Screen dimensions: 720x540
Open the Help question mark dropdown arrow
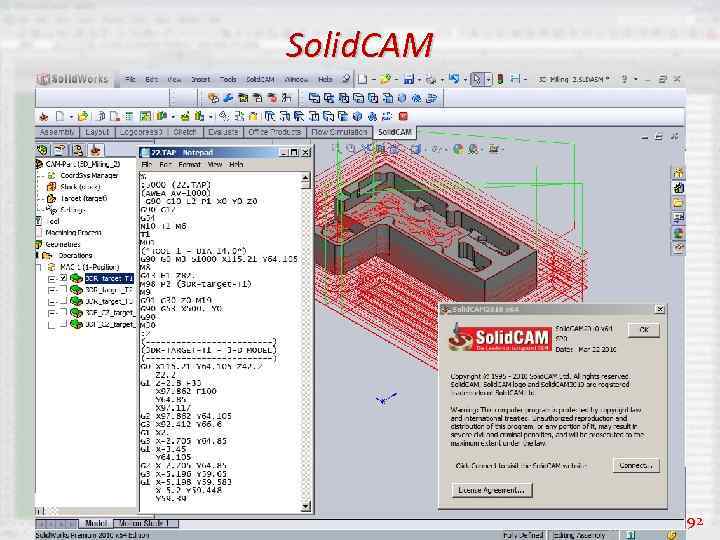tap(636, 79)
